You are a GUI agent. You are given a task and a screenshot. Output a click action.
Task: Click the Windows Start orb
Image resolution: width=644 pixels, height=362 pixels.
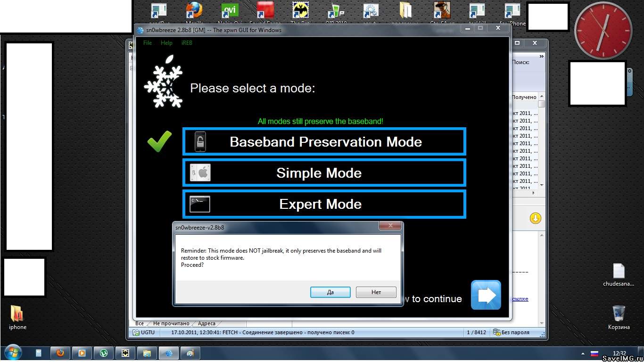click(x=12, y=353)
